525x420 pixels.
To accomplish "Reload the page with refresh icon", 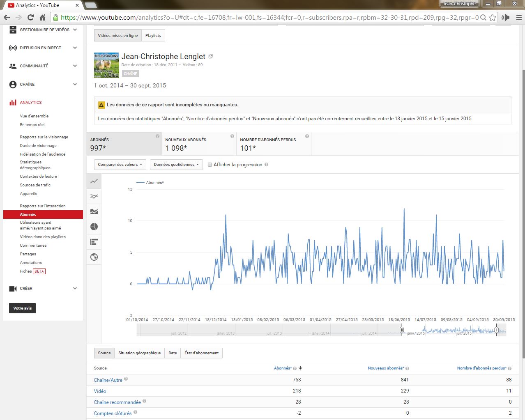I will click(x=30, y=17).
